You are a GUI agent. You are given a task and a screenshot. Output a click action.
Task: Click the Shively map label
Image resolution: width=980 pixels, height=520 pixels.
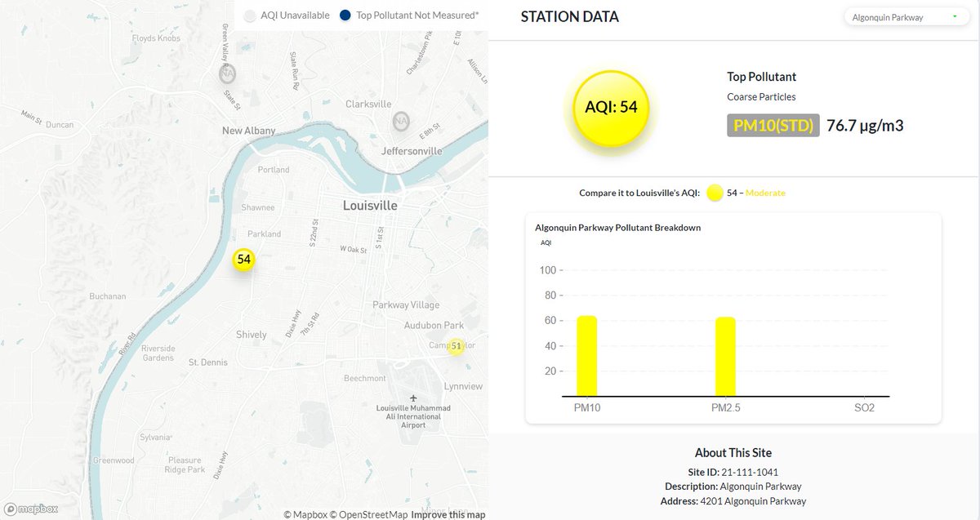[x=252, y=335]
